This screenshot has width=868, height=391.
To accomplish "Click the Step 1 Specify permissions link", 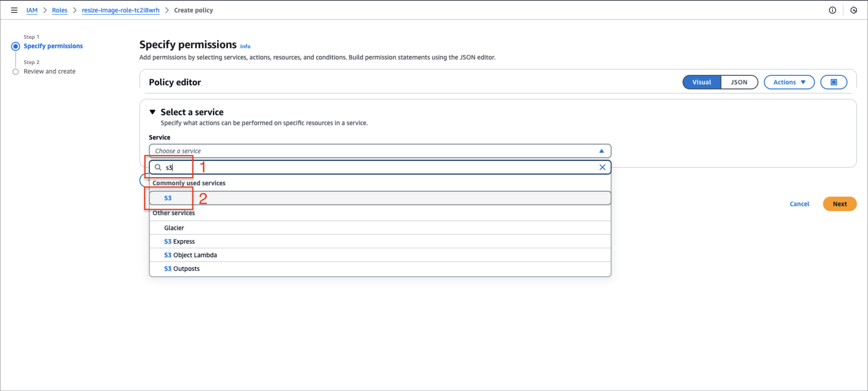I will point(53,46).
